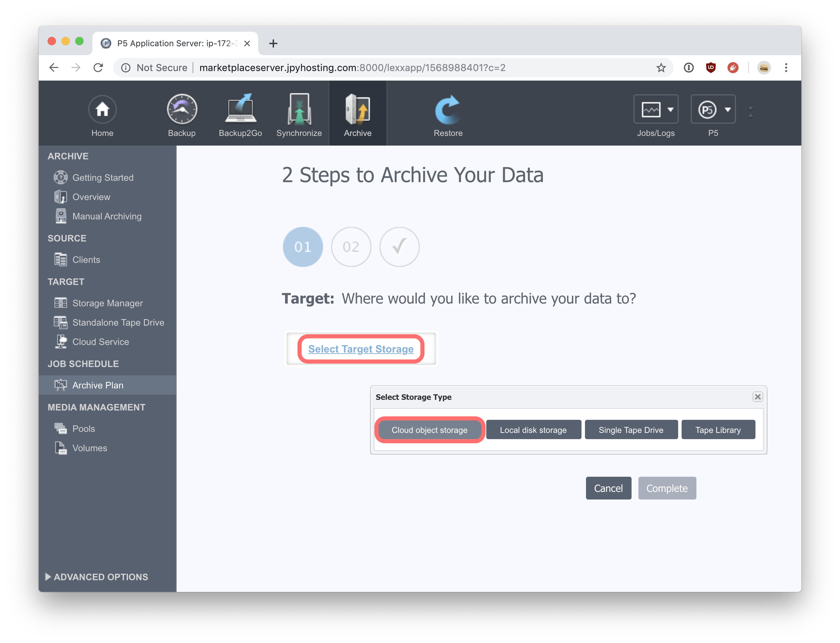Open Cloud Service under Target
This screenshot has width=840, height=643.
pos(100,342)
